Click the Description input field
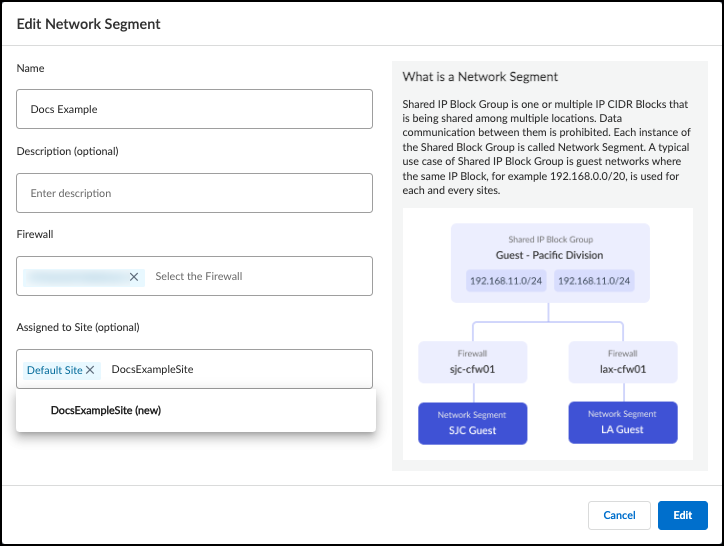724x546 pixels. click(x=194, y=193)
